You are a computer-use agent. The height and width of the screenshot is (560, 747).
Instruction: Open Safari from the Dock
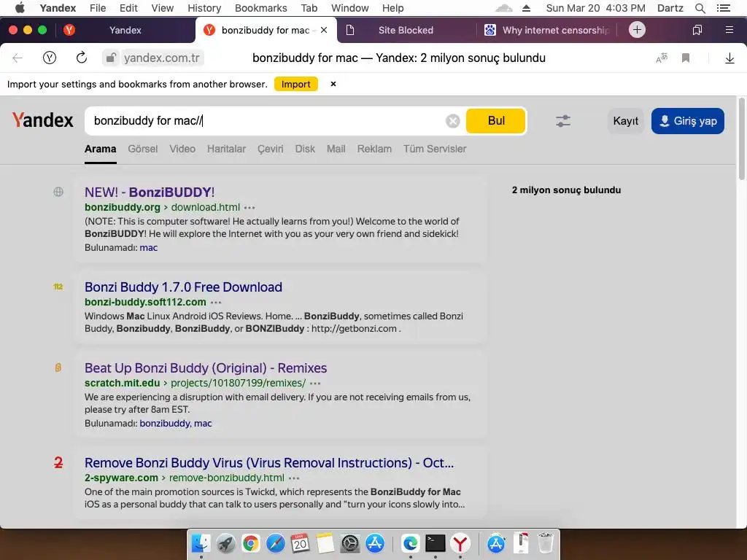tap(275, 542)
